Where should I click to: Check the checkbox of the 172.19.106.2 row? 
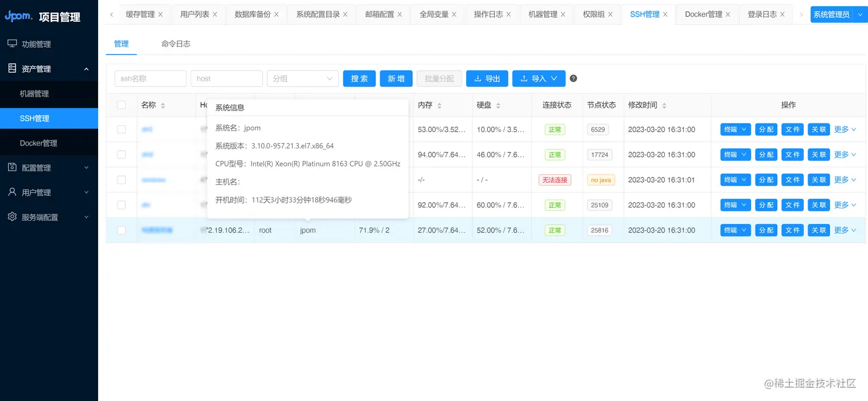(121, 230)
